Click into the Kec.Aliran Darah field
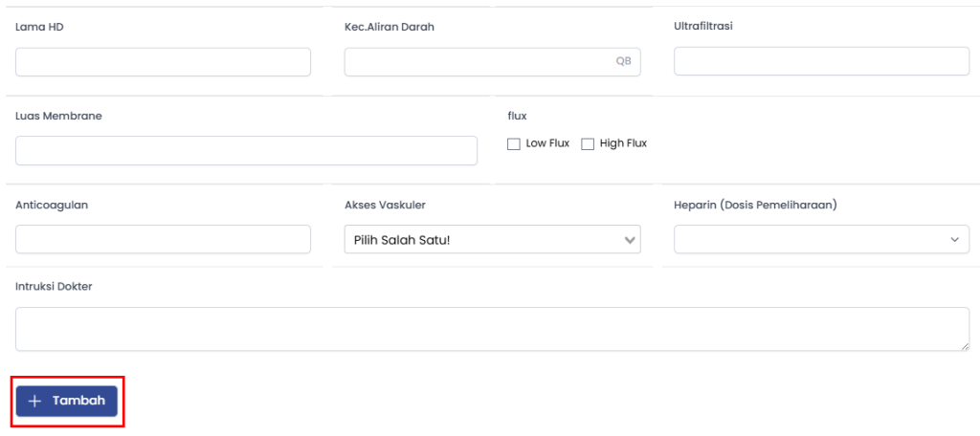This screenshot has height=436, width=980. [479, 61]
